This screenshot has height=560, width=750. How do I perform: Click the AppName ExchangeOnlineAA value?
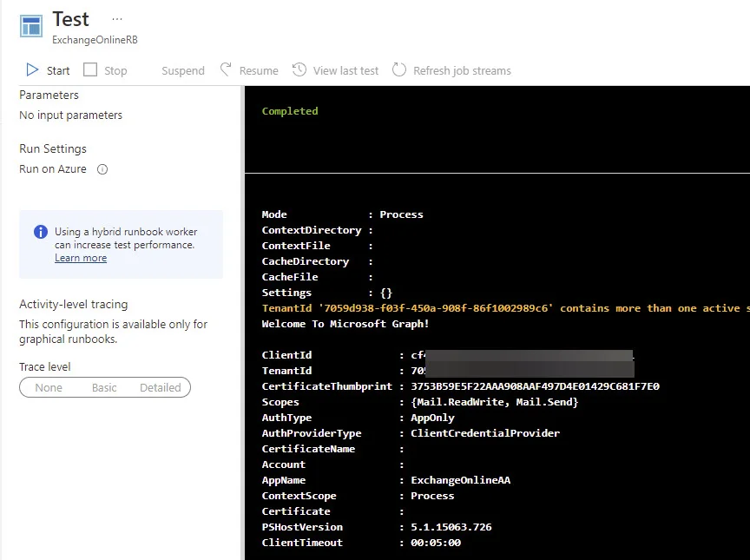[461, 480]
